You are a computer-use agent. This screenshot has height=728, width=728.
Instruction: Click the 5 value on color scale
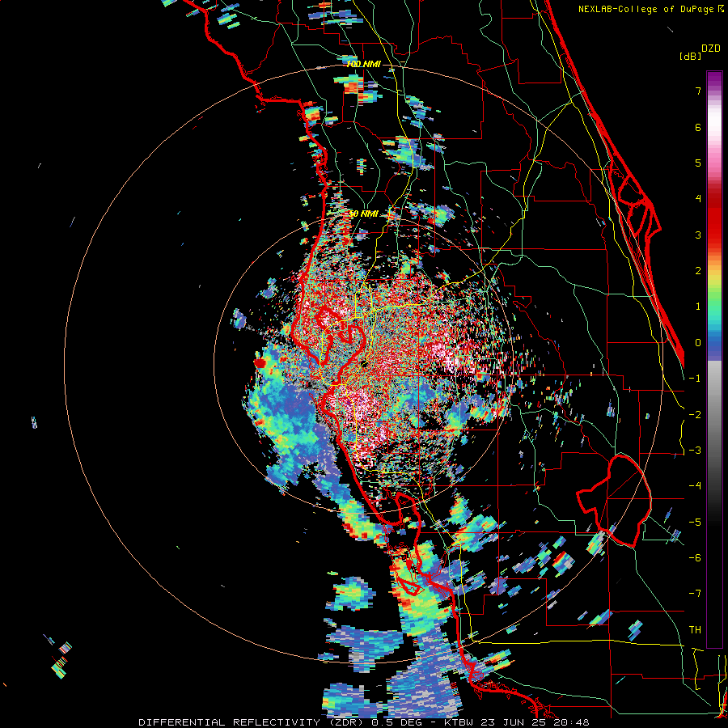[x=698, y=163]
